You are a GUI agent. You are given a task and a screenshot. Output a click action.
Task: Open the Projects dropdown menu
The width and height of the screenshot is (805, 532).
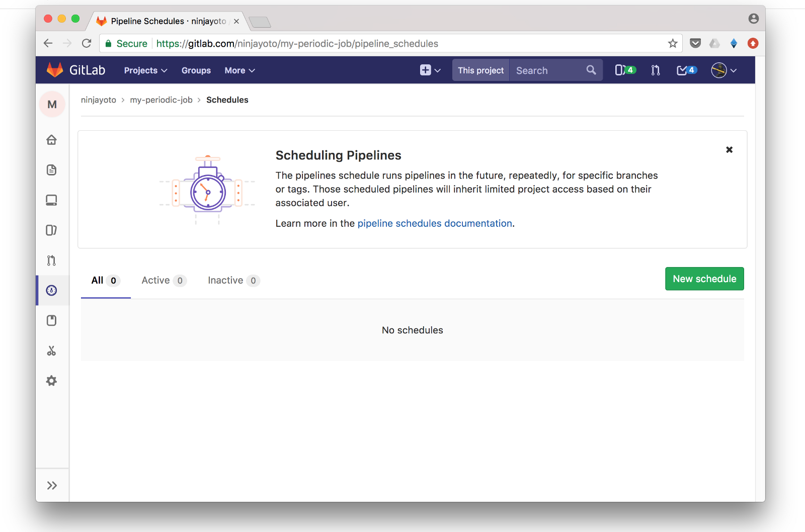145,70
